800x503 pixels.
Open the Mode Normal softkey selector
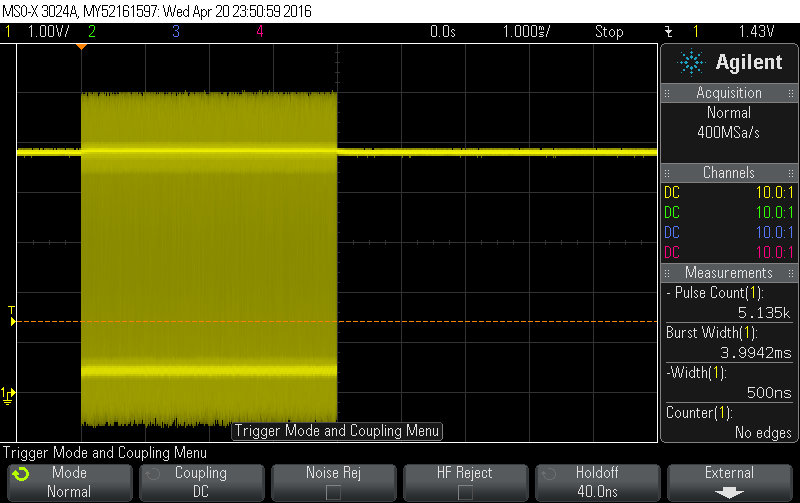coord(68,482)
